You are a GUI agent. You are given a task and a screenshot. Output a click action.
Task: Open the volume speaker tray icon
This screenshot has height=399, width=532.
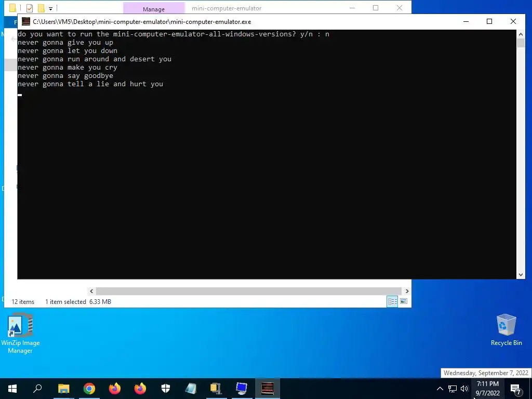(x=464, y=389)
